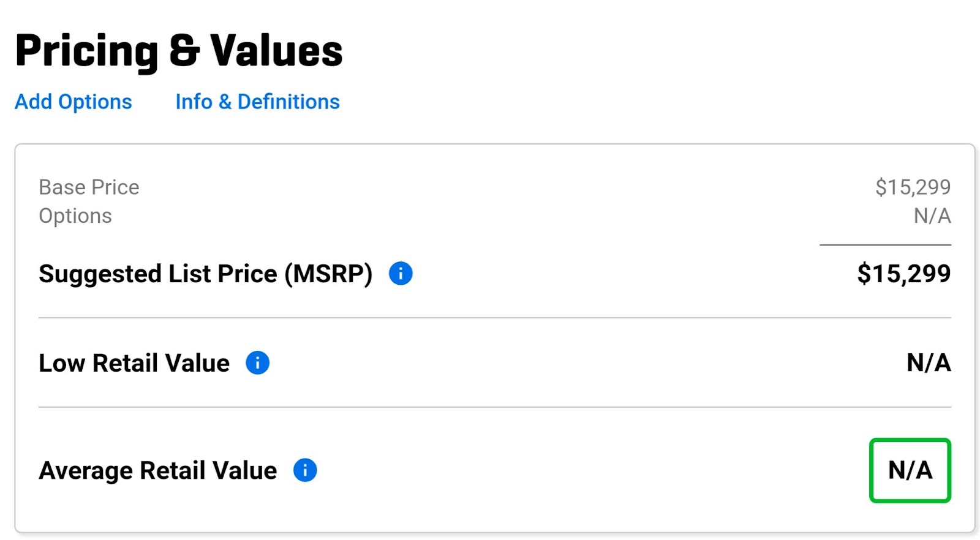Click the green-outlined N/A average retail value

tap(910, 470)
